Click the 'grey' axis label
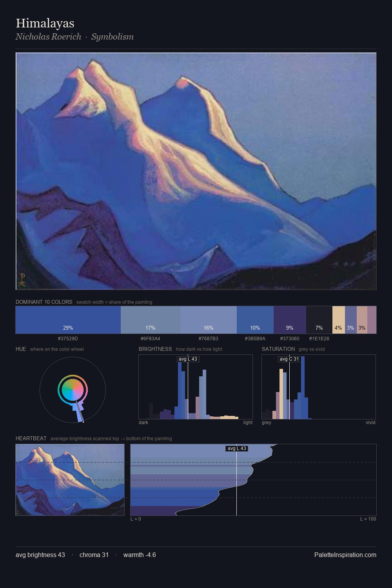The width and height of the screenshot is (392, 588). (x=267, y=423)
